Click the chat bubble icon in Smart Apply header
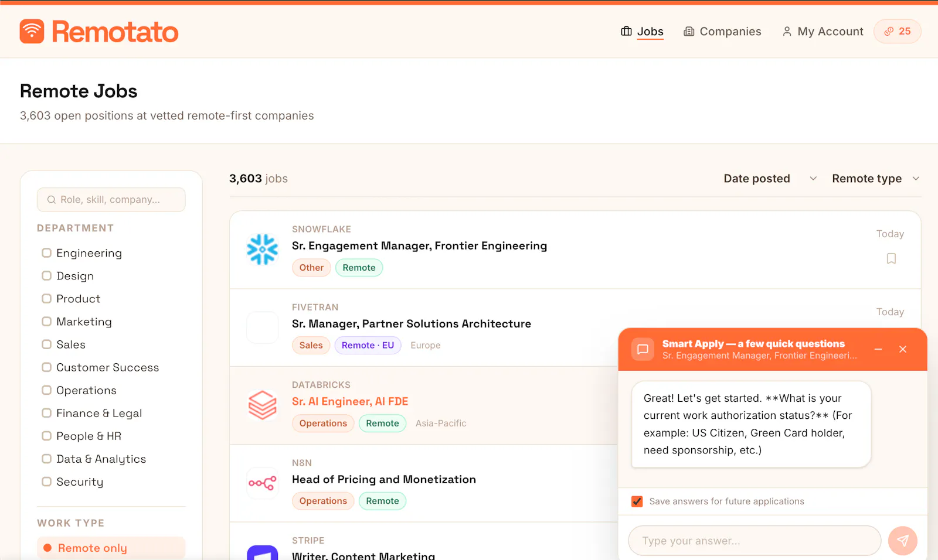Viewport: 938px width, 560px height. 643,349
